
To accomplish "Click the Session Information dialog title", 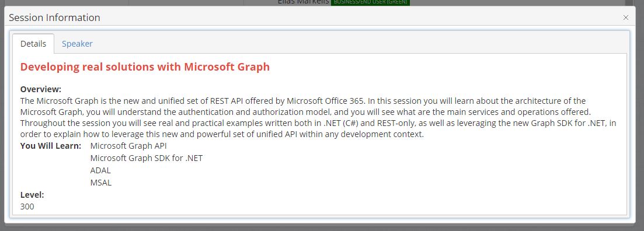I will click(55, 17).
